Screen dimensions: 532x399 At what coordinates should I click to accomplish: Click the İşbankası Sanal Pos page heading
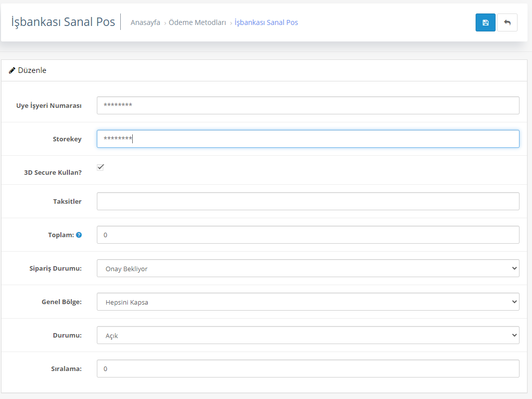63,22
